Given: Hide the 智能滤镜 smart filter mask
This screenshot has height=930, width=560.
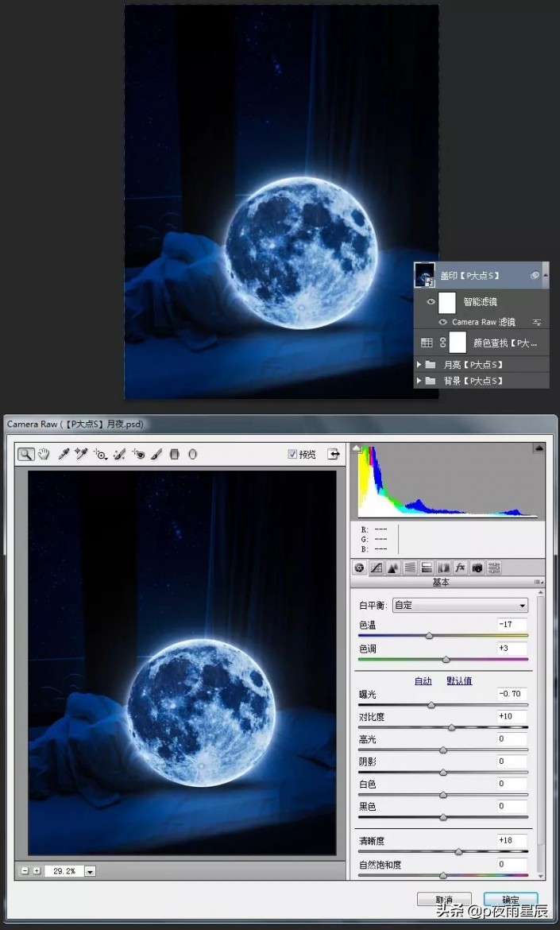Looking at the screenshot, I should tap(431, 302).
